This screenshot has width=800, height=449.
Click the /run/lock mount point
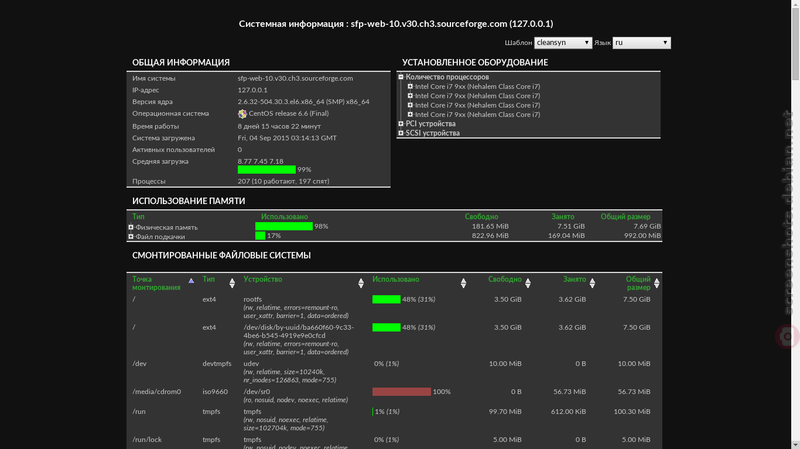point(147,440)
